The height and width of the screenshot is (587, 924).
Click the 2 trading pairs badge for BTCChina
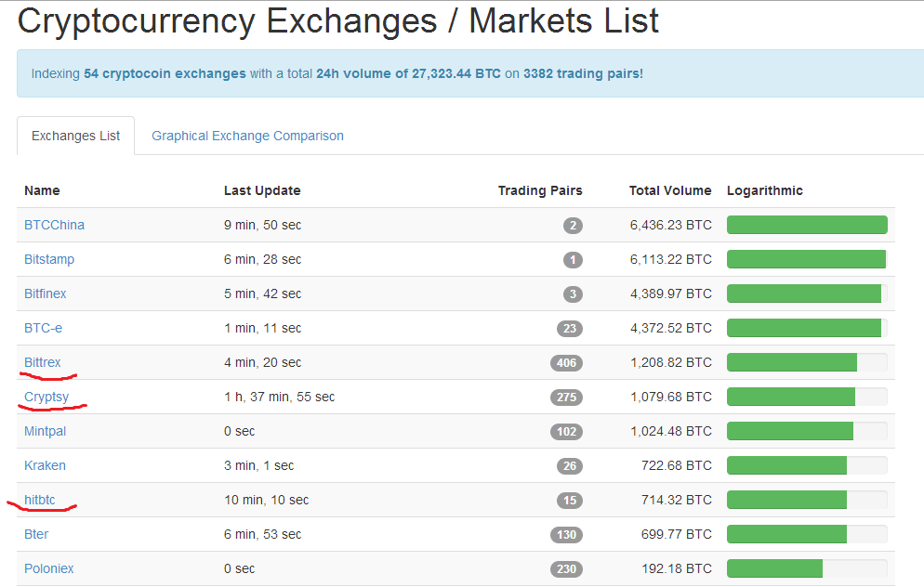pos(573,226)
